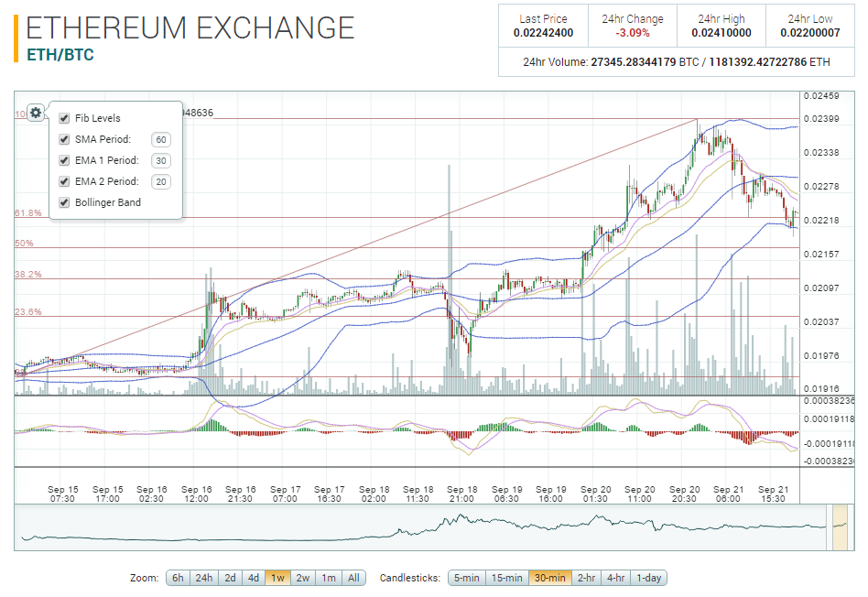Image resolution: width=868 pixels, height=597 pixels.
Task: Uncheck the Fib Levels checkbox
Action: tap(64, 118)
